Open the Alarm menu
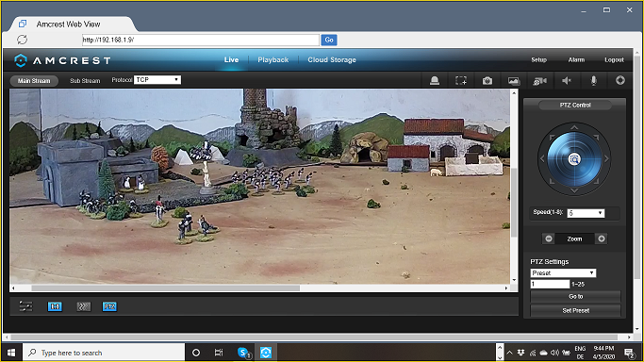Screen dimensions: 644x362 click(x=576, y=60)
